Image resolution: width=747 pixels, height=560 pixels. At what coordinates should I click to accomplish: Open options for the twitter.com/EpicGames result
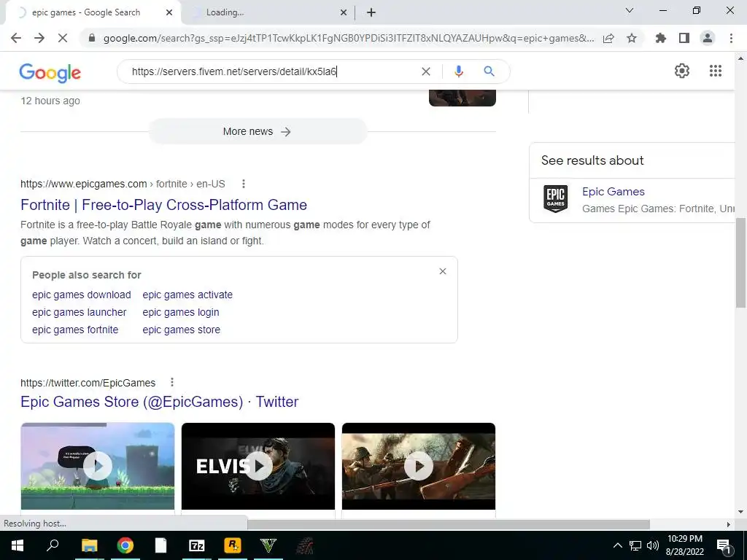[x=172, y=382]
